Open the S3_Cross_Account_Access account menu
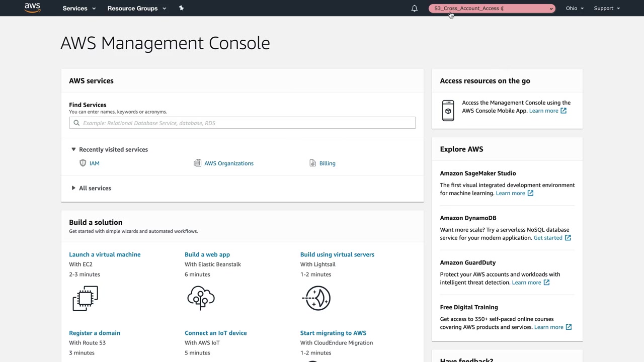 tap(492, 9)
